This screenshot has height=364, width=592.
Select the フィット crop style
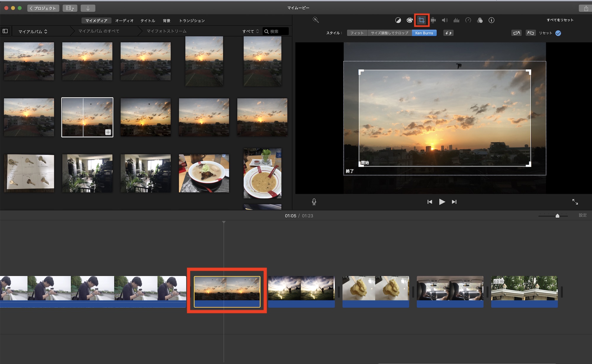(x=357, y=33)
